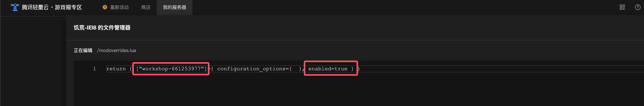Viewport: 644px width, 106px height.
Task: Click inside the empty configuration_options braces
Action: pyautogui.click(x=295, y=69)
